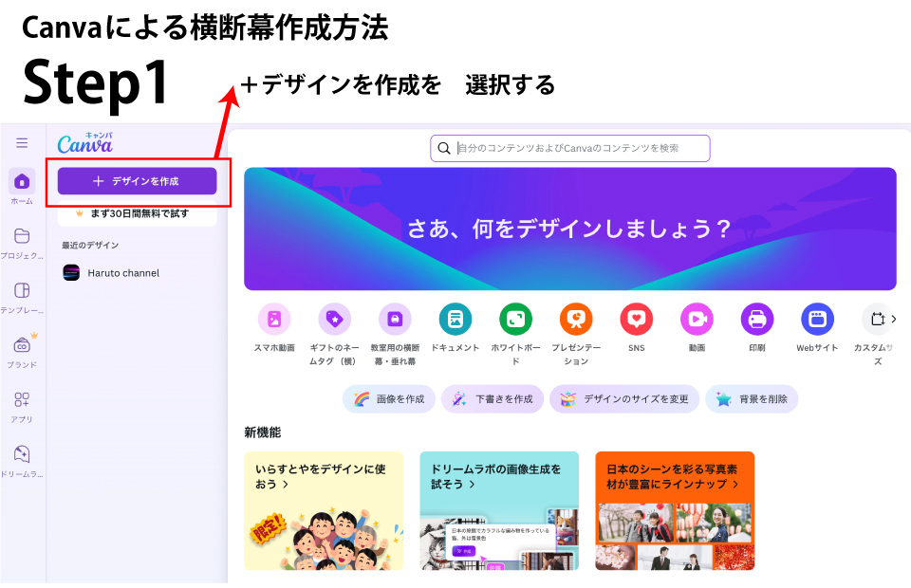Select 印刷 (Print) icon

(x=757, y=320)
